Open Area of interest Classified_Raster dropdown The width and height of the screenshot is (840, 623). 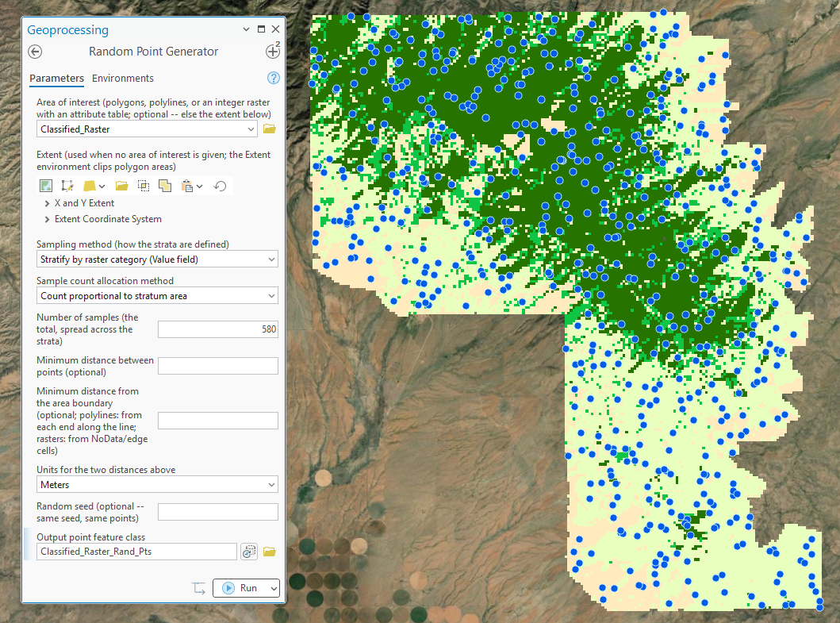pyautogui.click(x=251, y=129)
